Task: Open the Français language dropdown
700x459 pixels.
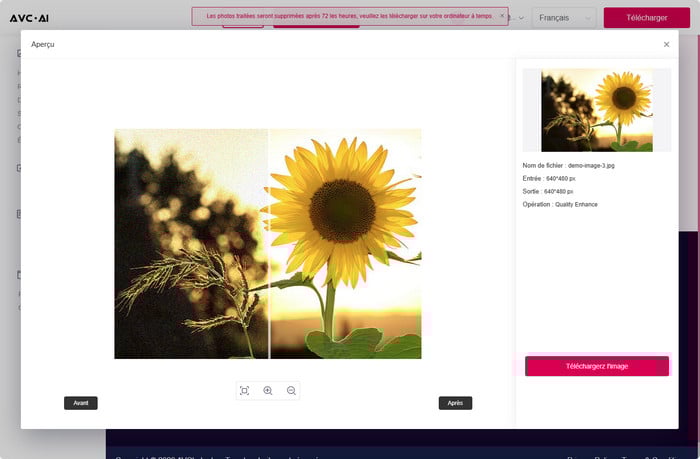Action: pyautogui.click(x=564, y=18)
